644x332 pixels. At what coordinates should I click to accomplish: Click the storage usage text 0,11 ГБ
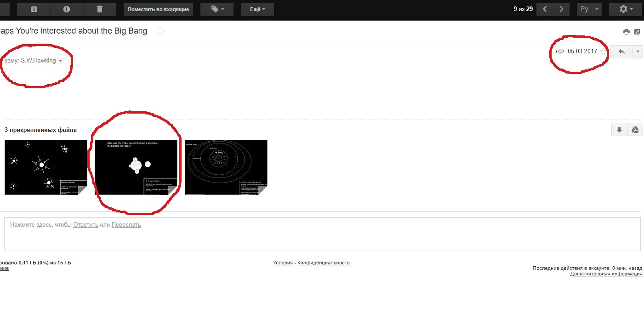click(35, 263)
